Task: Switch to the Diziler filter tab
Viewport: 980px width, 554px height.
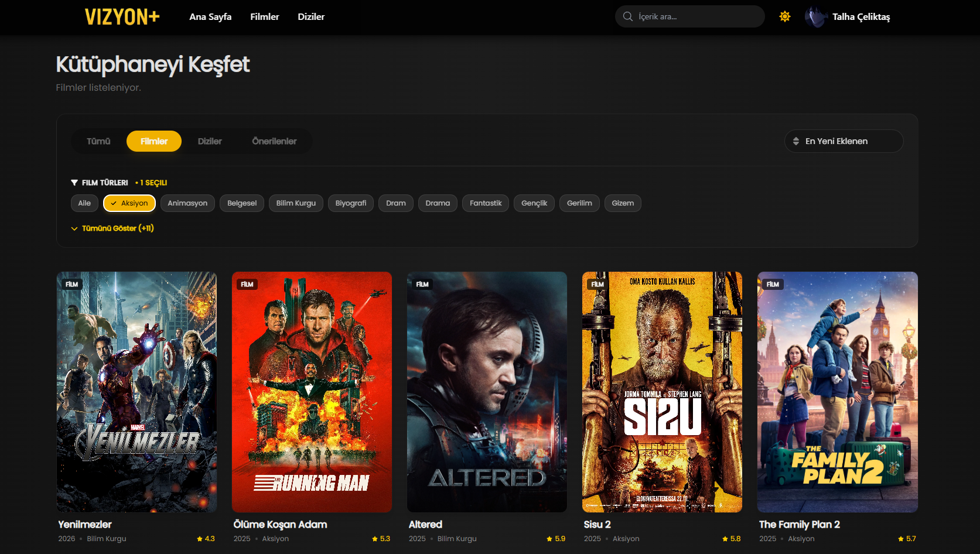Action: coord(210,141)
